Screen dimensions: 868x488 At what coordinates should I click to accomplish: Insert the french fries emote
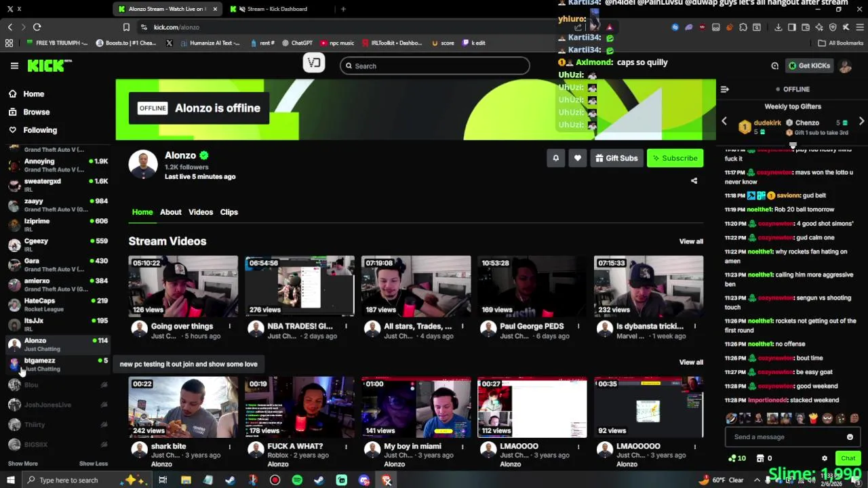click(813, 418)
